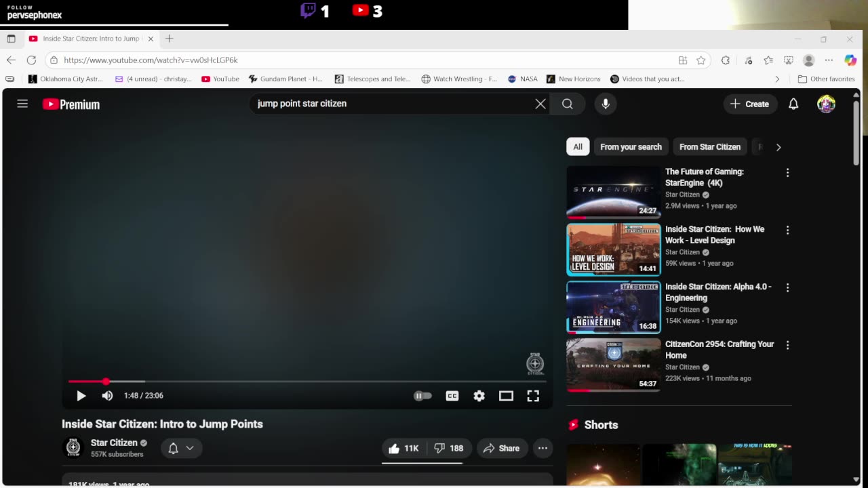
Task: Open the NASA bookmark
Action: tap(523, 79)
